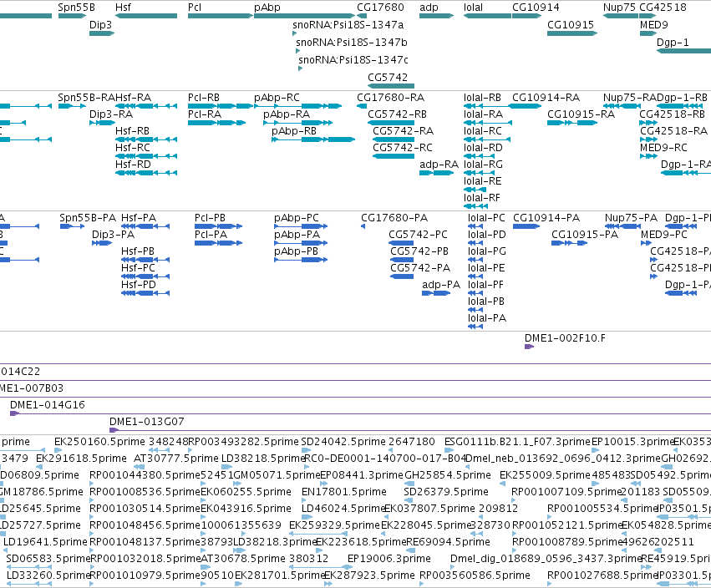Select snoRNA:Psi18S-1347c feature
Screen dimensions: 711x588
[x=300, y=68]
